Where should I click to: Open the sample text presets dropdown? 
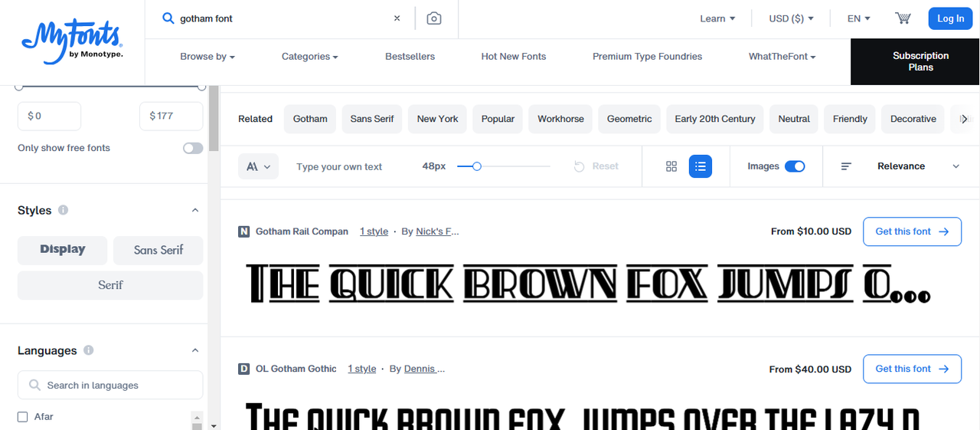[x=259, y=166]
